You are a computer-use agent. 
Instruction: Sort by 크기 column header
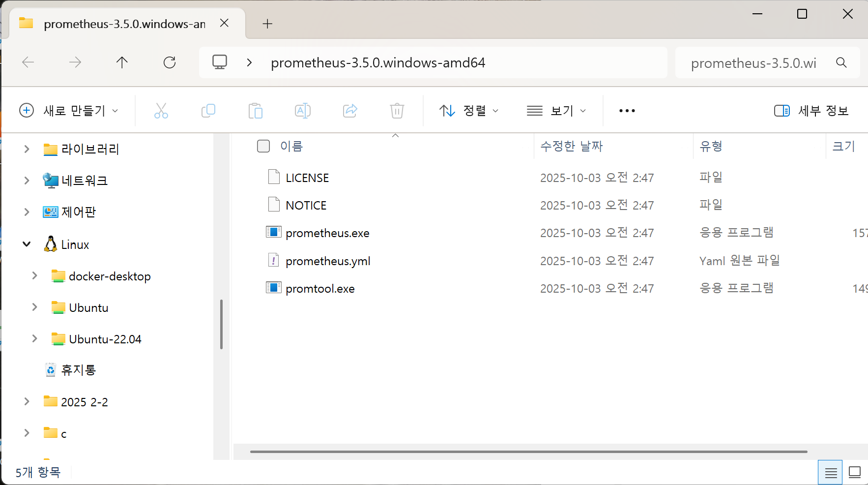tap(843, 146)
